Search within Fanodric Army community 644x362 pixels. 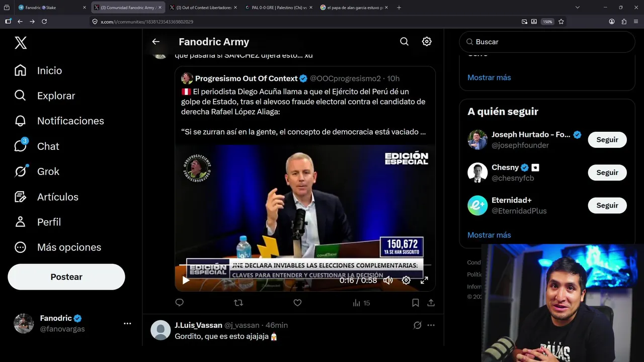[x=404, y=42]
